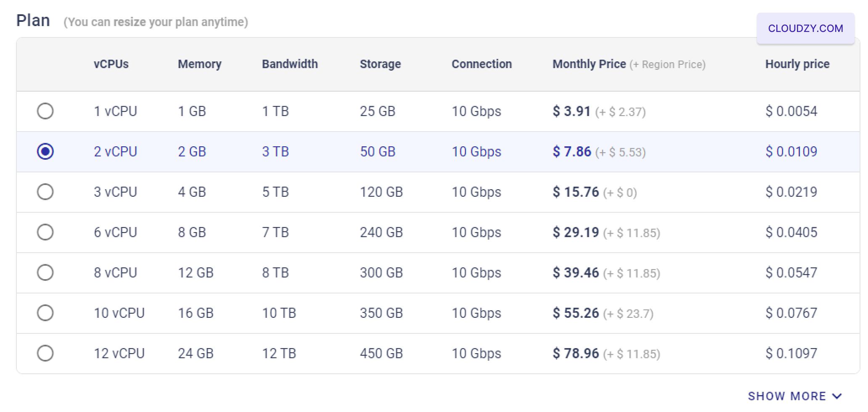Click the $ 0.0219 hourly price

coord(791,192)
